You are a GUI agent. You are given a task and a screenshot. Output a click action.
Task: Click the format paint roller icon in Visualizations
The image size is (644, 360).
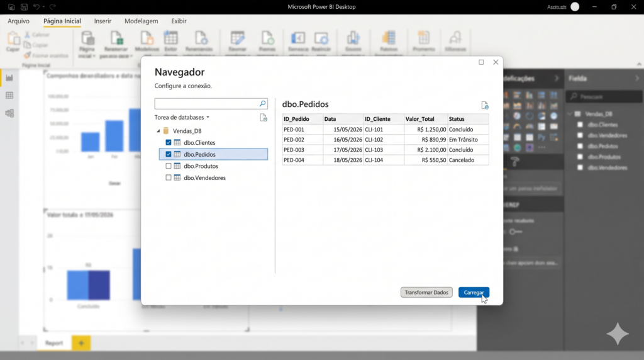pos(516,162)
